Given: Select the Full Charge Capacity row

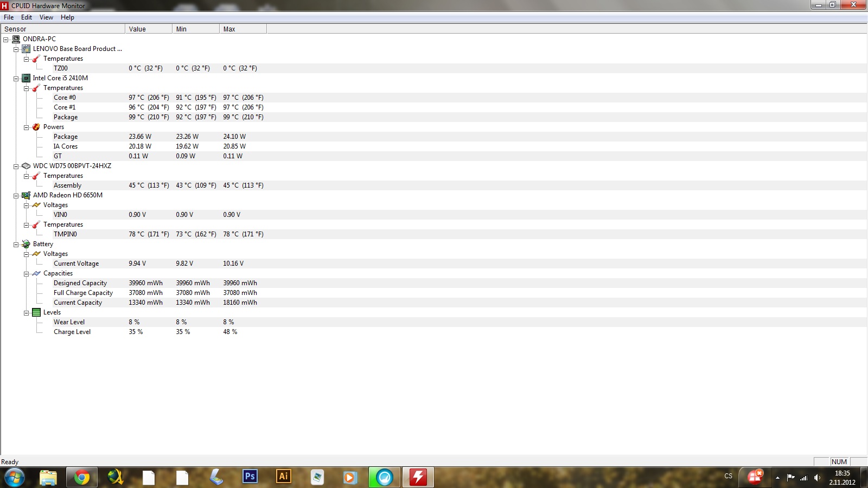Looking at the screenshot, I should tap(434, 293).
